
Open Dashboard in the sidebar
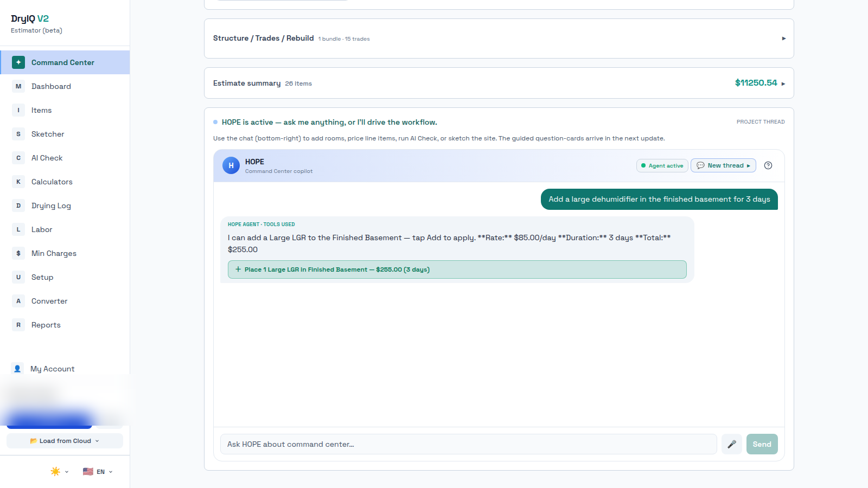[x=65, y=86]
